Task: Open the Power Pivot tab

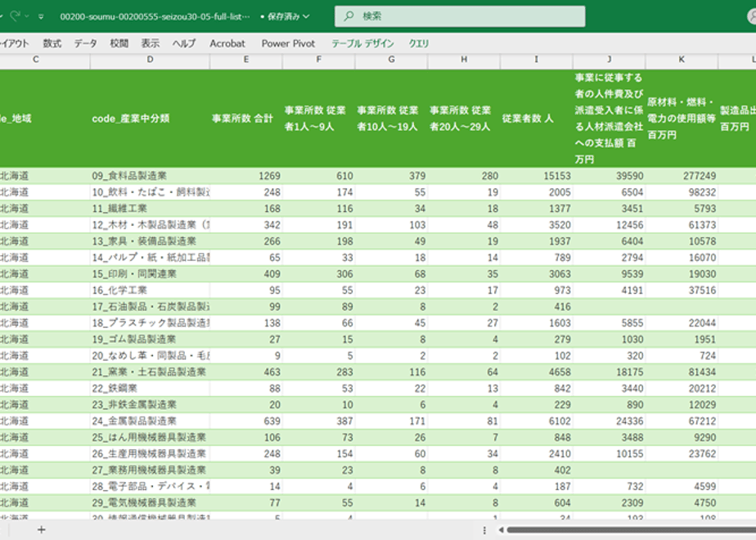Action: (x=288, y=43)
